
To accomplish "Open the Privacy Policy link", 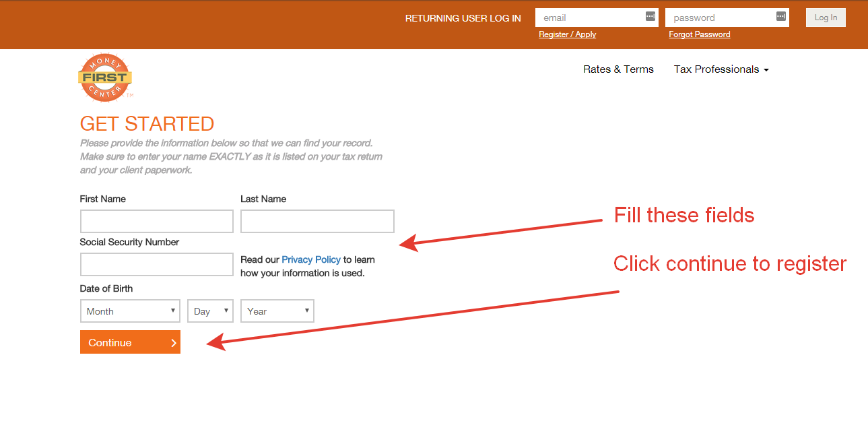I will (x=311, y=259).
